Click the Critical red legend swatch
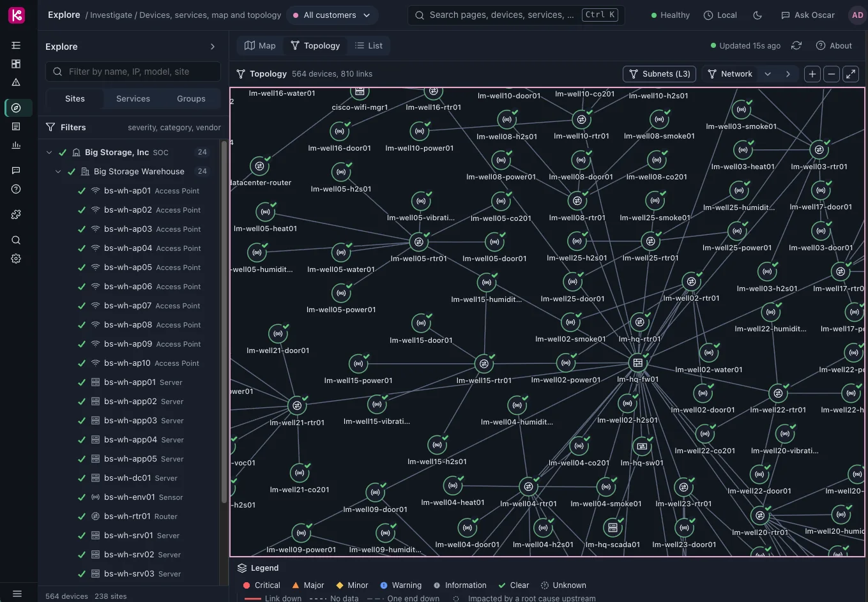The image size is (868, 602). 247,585
